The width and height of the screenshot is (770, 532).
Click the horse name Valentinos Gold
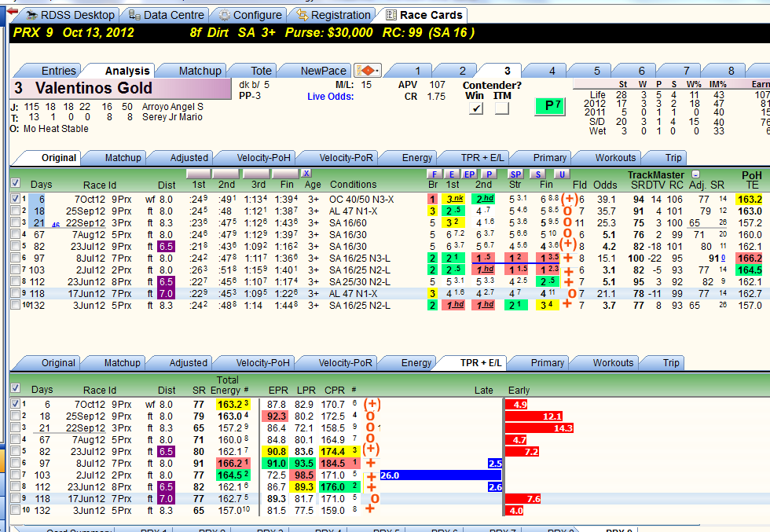(x=93, y=88)
